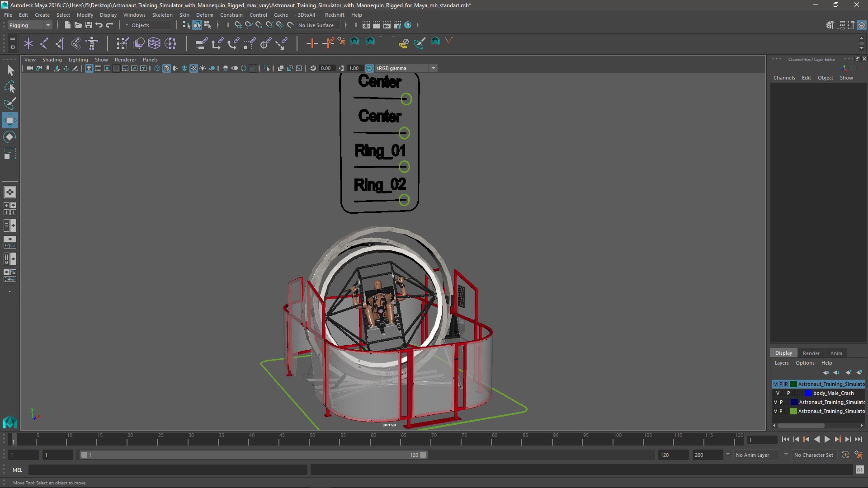Image resolution: width=868 pixels, height=488 pixels.
Task: Start IPR render
Action: [387, 25]
